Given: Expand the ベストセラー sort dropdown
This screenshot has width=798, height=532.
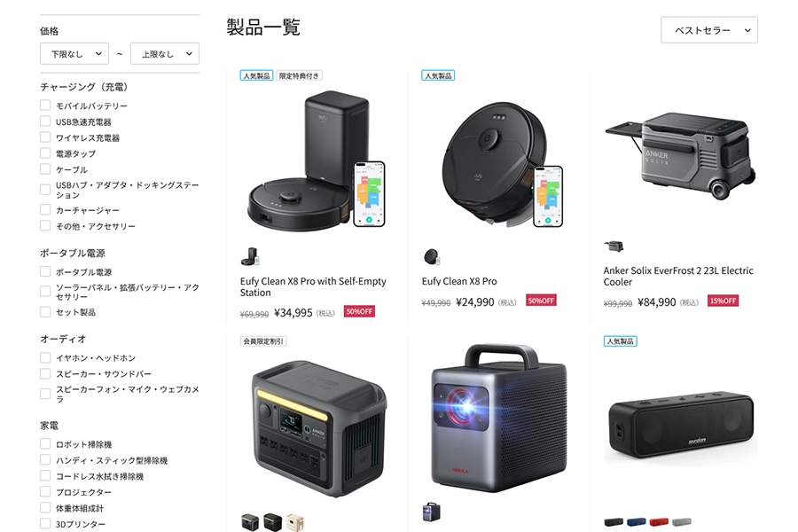Looking at the screenshot, I should [709, 30].
